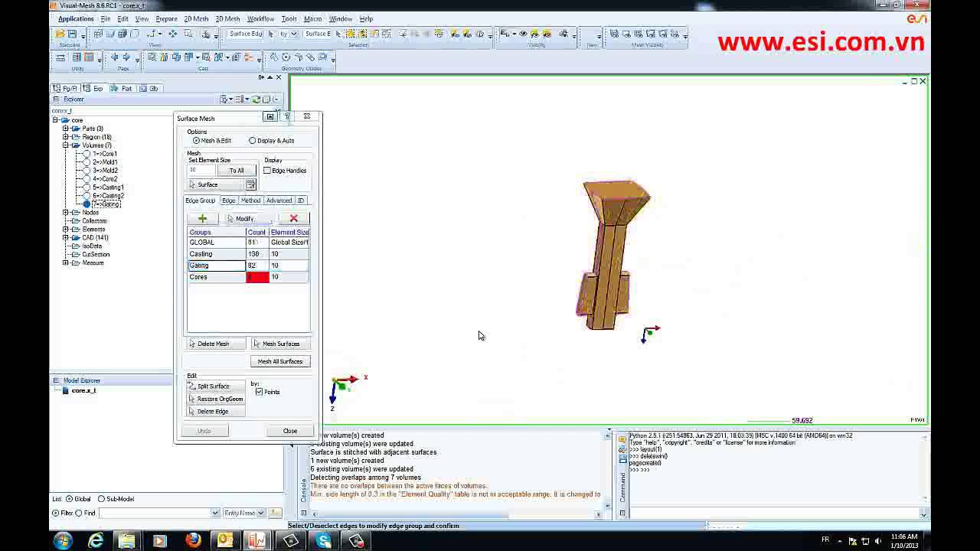Select the Sub-Model list radio button
The image size is (980, 551).
101,499
